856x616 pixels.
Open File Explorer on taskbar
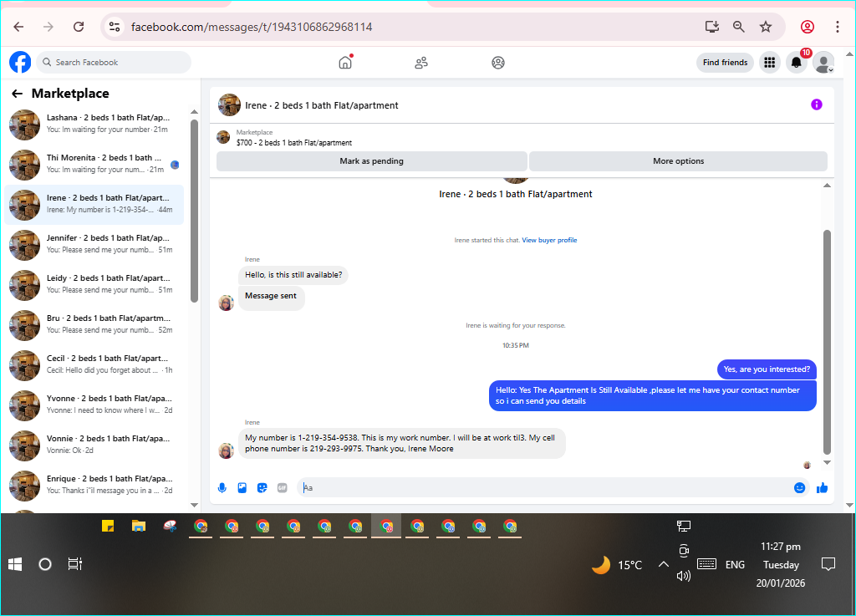click(139, 526)
